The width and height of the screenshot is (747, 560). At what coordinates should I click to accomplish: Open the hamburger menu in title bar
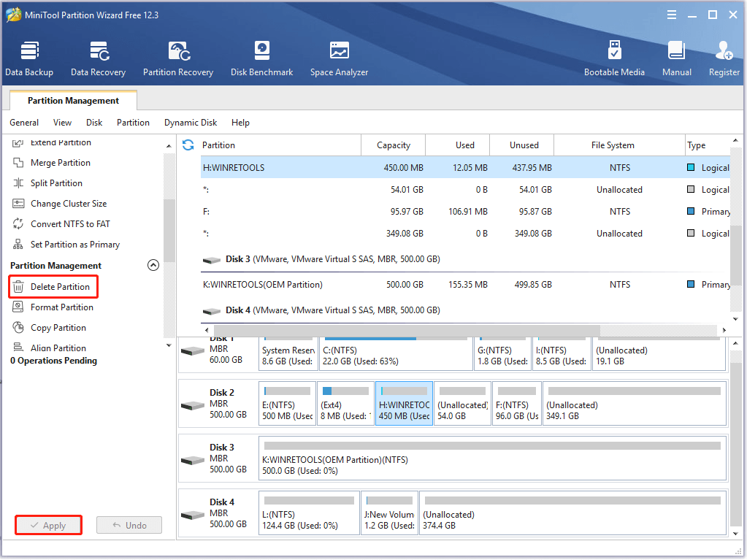pos(672,15)
